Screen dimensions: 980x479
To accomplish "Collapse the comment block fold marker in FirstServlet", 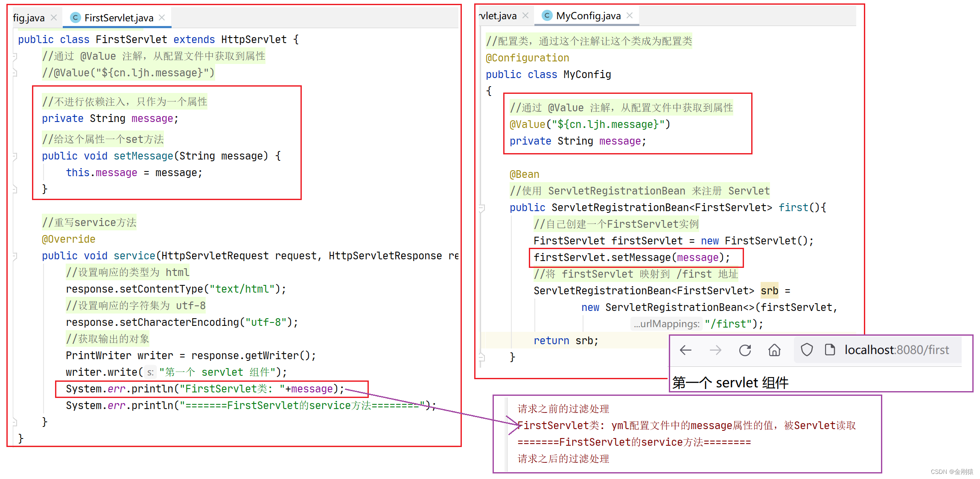I will click(15, 56).
